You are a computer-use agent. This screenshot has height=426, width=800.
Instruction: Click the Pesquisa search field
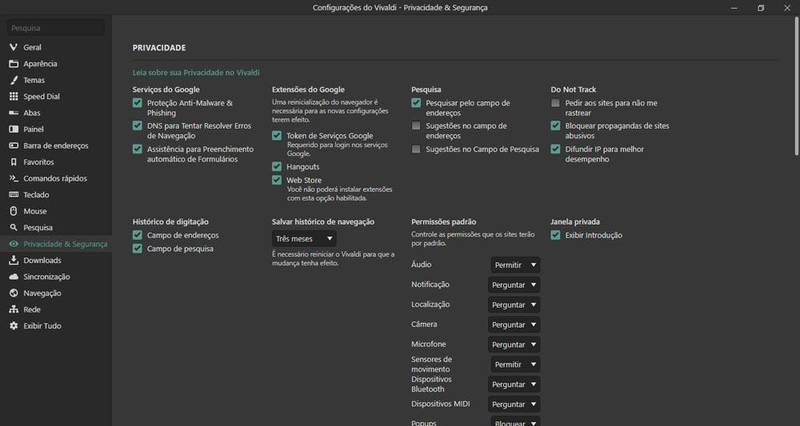pyautogui.click(x=56, y=28)
